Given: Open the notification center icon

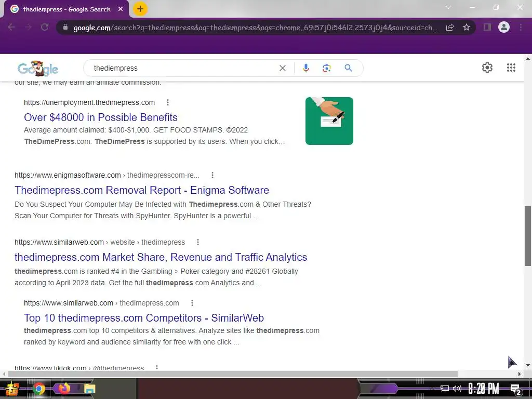Looking at the screenshot, I should (515, 389).
